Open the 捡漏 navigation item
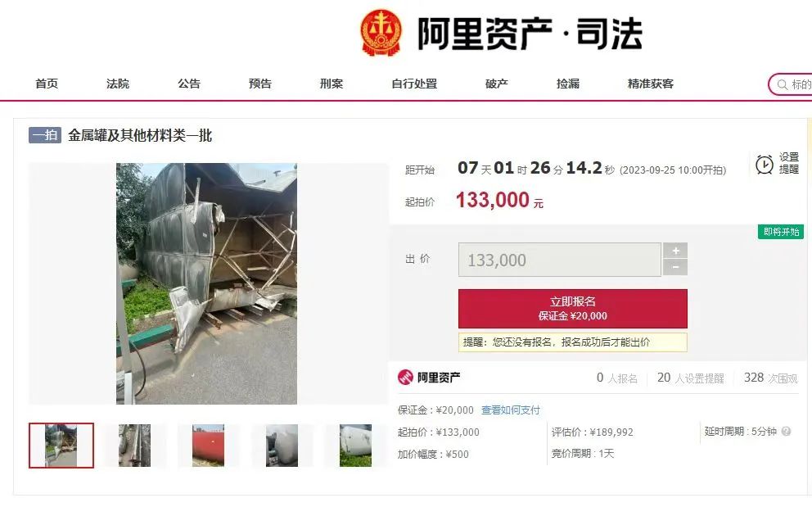 (x=567, y=84)
